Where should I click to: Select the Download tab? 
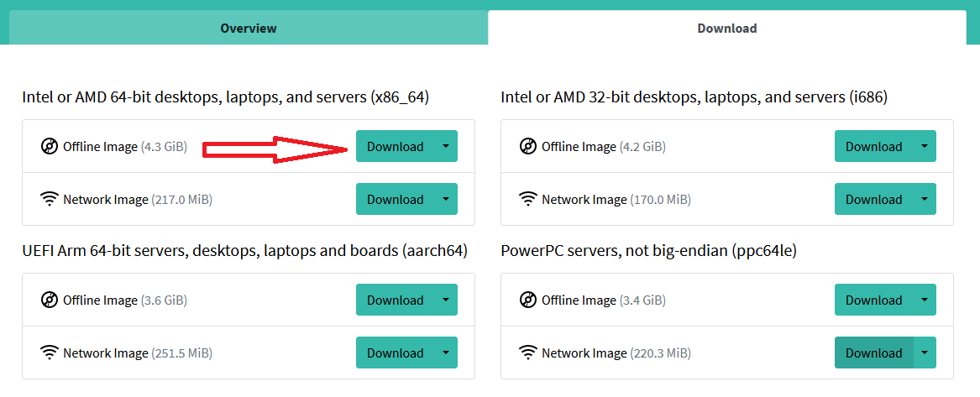pos(727,28)
